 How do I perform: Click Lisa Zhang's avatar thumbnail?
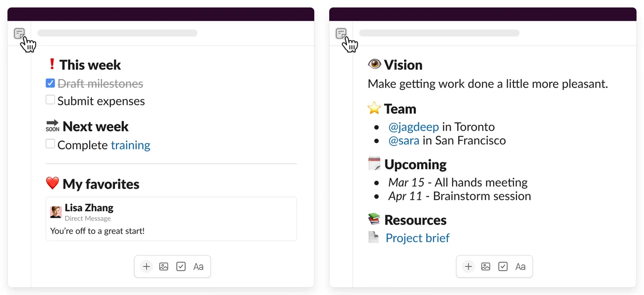pyautogui.click(x=56, y=212)
